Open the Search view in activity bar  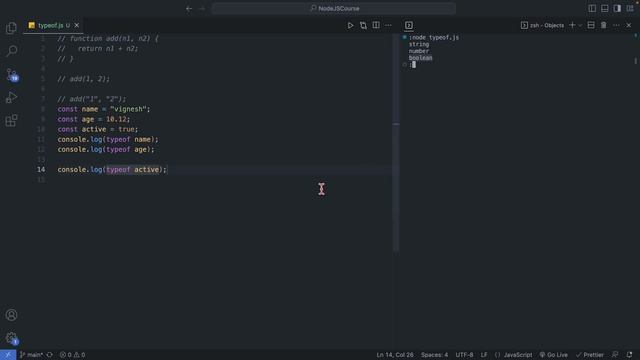[11, 51]
